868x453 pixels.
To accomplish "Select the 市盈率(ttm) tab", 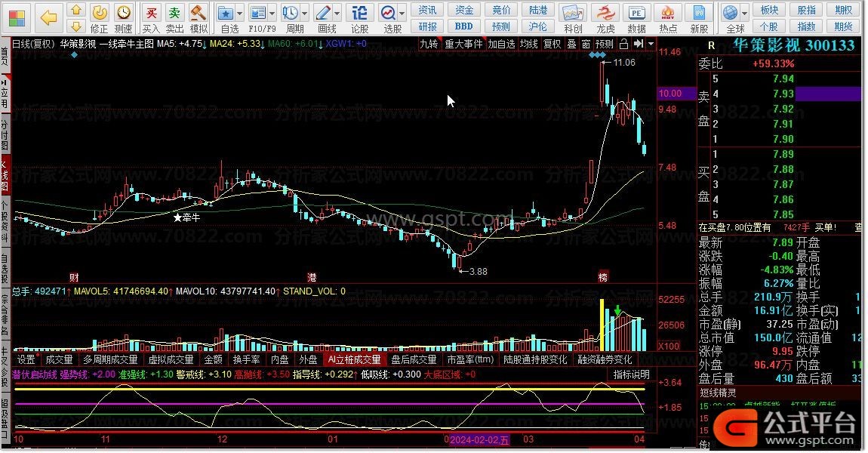I will point(470,360).
